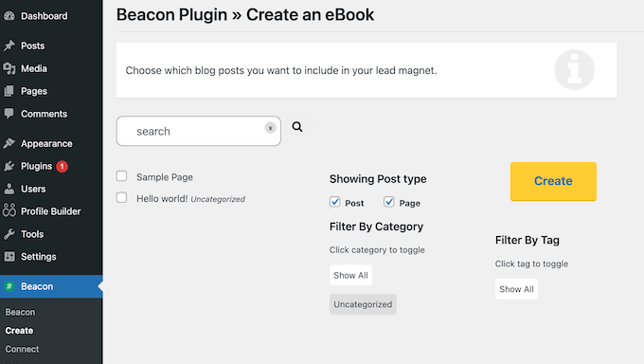644x364 pixels.
Task: Check the Hello world! checkbox
Action: click(121, 197)
